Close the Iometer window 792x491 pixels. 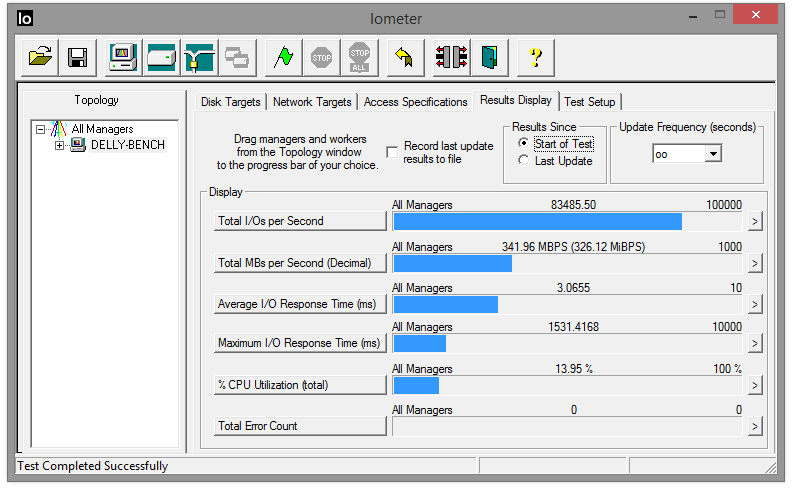pyautogui.click(x=755, y=15)
